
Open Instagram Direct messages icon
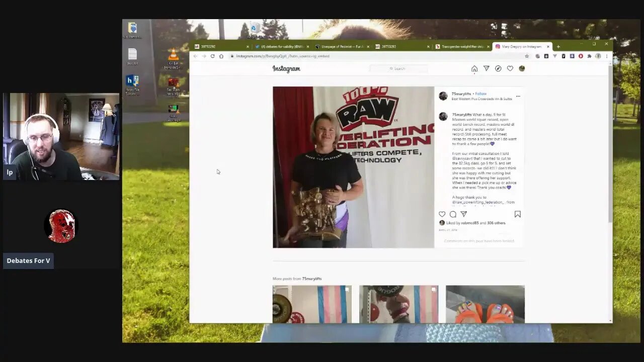(x=486, y=68)
